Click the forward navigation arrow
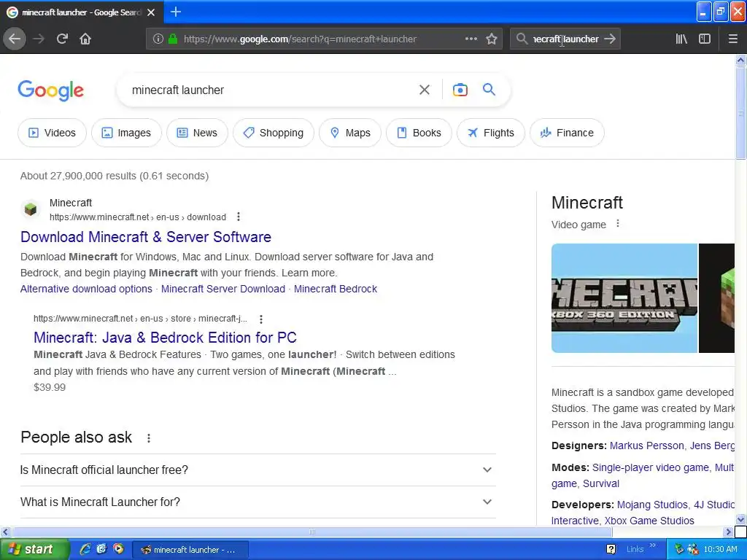 [x=39, y=39]
